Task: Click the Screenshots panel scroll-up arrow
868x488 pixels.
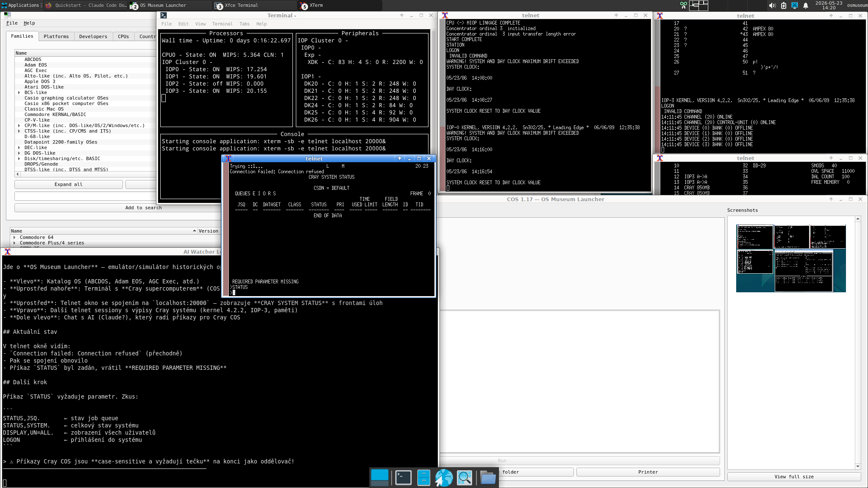Action: [x=858, y=219]
